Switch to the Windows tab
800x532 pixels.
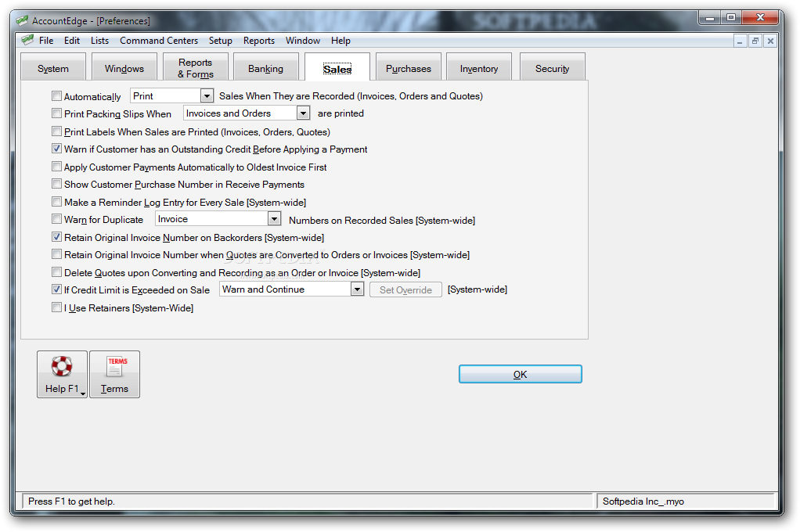point(124,68)
